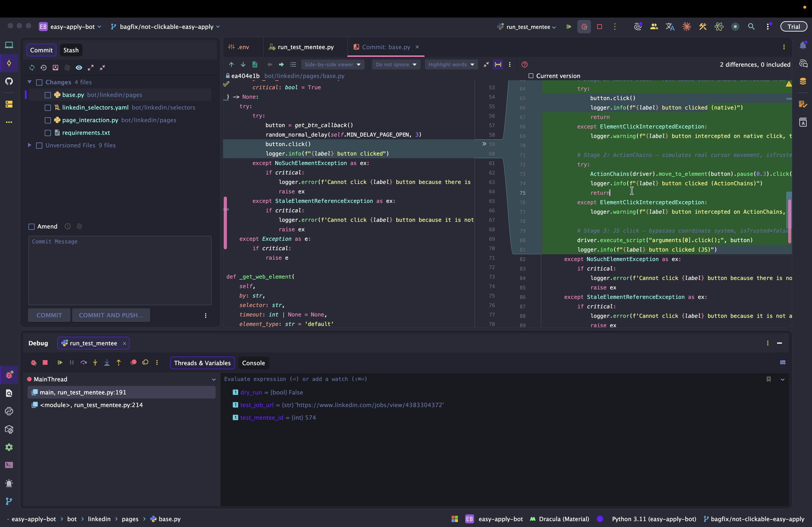Open the run_test_mentee.py editor tab
Image resolution: width=812 pixels, height=527 pixels.
coord(305,47)
